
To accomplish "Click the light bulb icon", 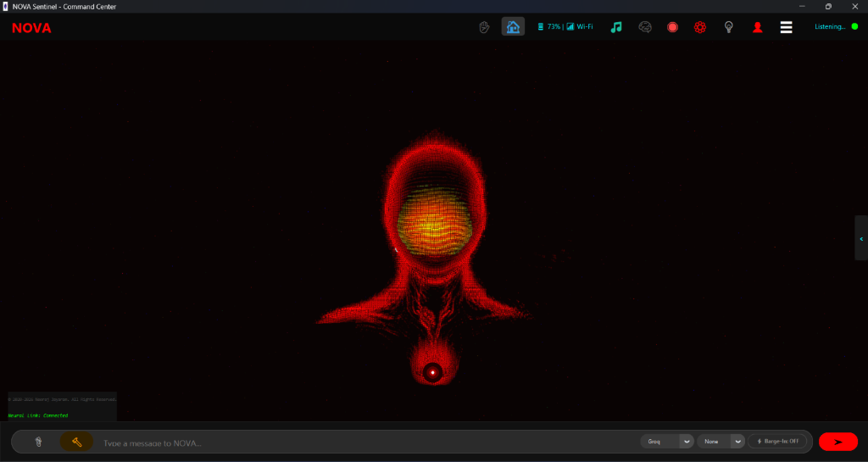I will [729, 26].
